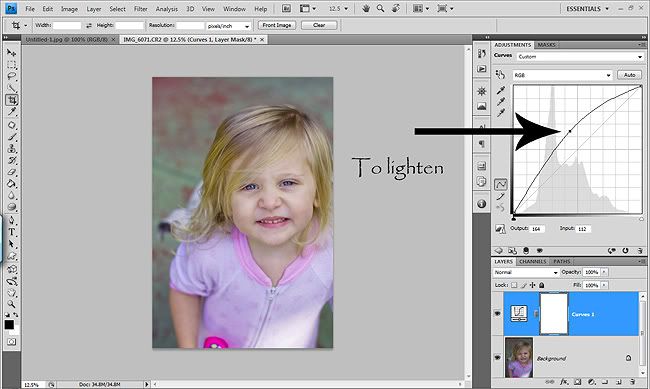Viewport: 650px width, 389px height.
Task: Select the draw-curve pencil icon in Curves
Action: click(500, 196)
